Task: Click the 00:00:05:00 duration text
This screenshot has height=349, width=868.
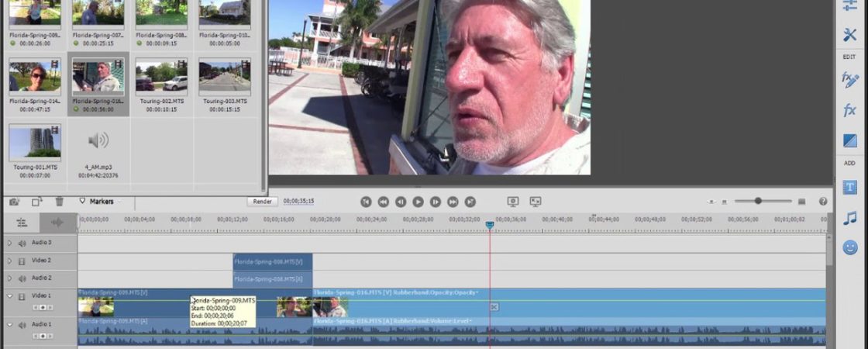Action: 225,43
